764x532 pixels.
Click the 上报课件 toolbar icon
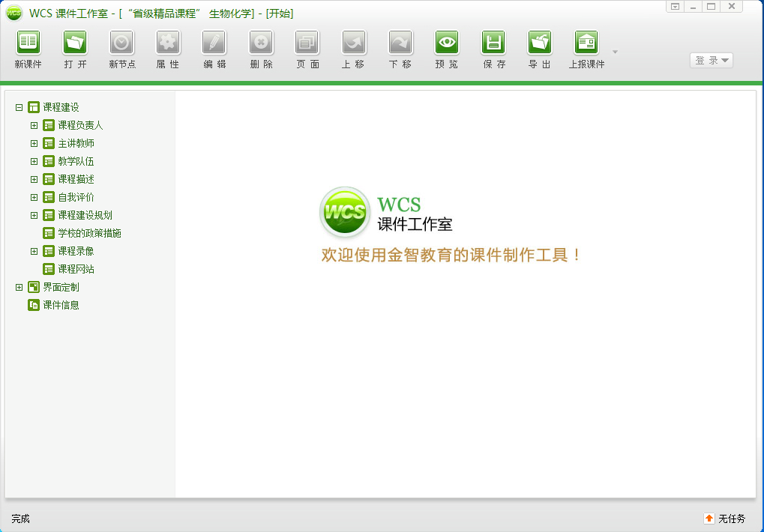[x=586, y=43]
